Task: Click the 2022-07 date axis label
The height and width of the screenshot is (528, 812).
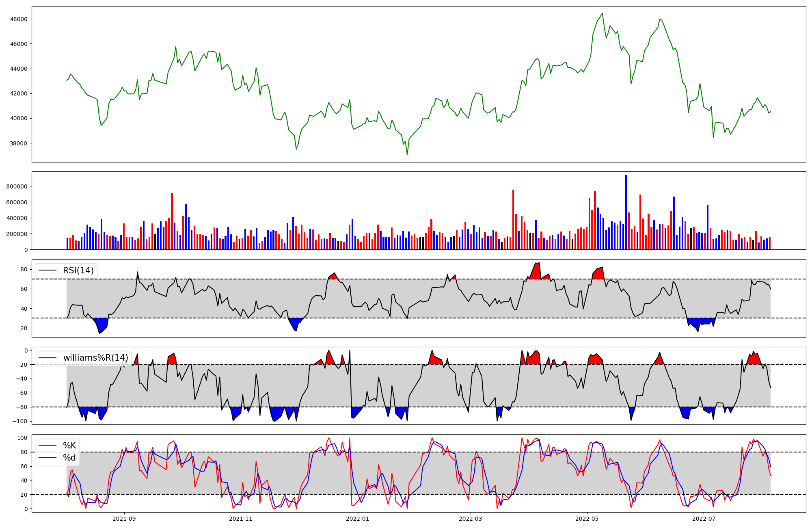Action: [704, 519]
